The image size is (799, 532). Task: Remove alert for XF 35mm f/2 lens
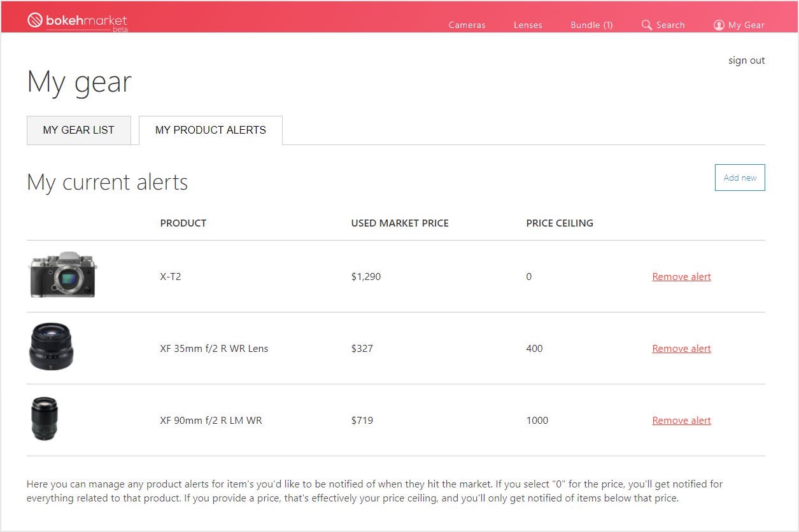[x=681, y=348]
